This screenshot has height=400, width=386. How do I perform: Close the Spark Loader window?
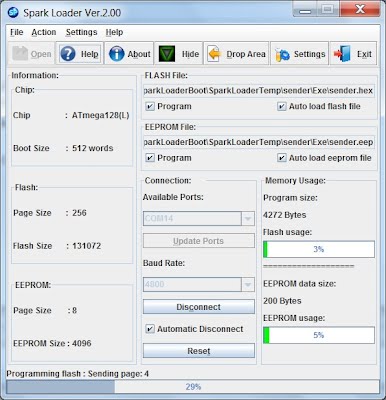360,9
